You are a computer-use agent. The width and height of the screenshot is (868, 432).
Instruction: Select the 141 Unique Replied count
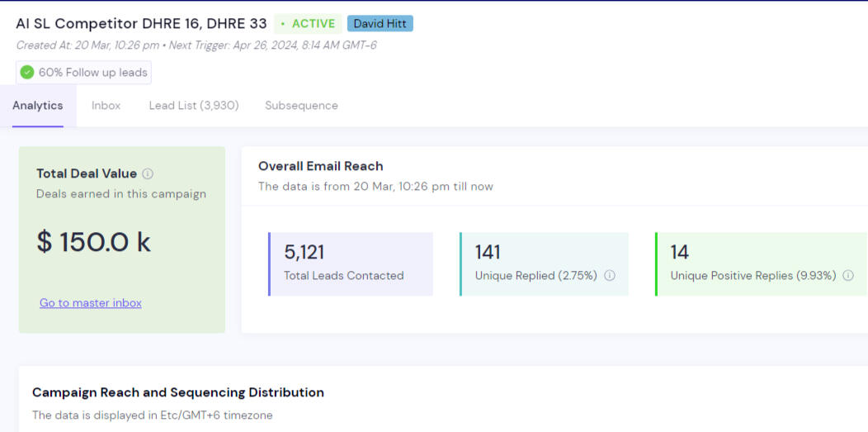[488, 252]
